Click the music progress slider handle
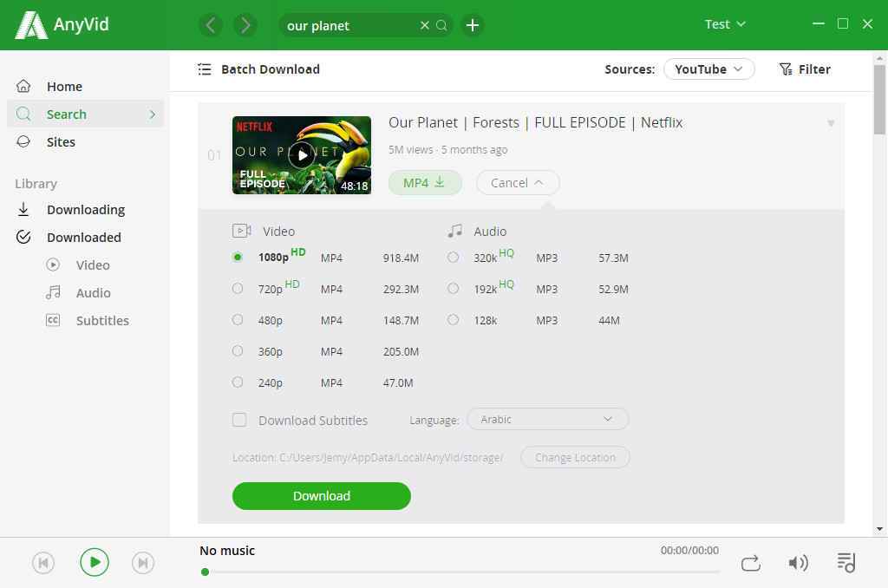888x588 pixels. (205, 572)
